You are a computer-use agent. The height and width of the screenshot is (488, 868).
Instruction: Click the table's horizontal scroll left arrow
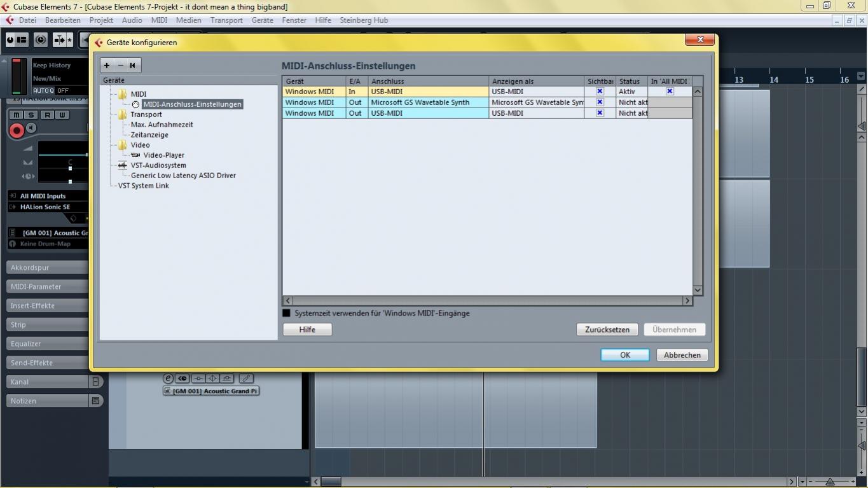288,300
